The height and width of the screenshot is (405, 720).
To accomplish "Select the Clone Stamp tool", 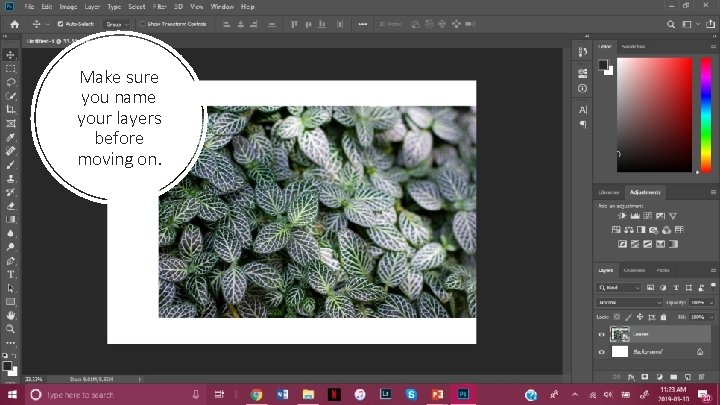I will tap(10, 178).
